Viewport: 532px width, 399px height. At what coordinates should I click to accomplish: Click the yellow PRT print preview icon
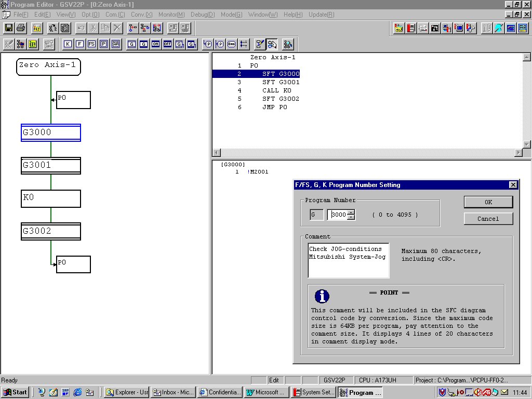click(x=37, y=28)
